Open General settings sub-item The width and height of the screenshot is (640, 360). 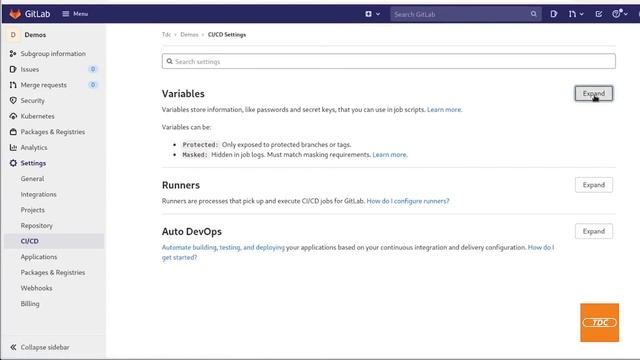32,179
